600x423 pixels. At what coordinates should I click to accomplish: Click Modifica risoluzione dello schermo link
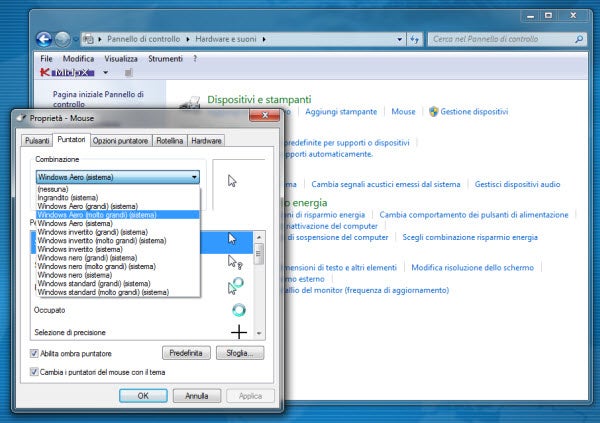click(x=473, y=268)
